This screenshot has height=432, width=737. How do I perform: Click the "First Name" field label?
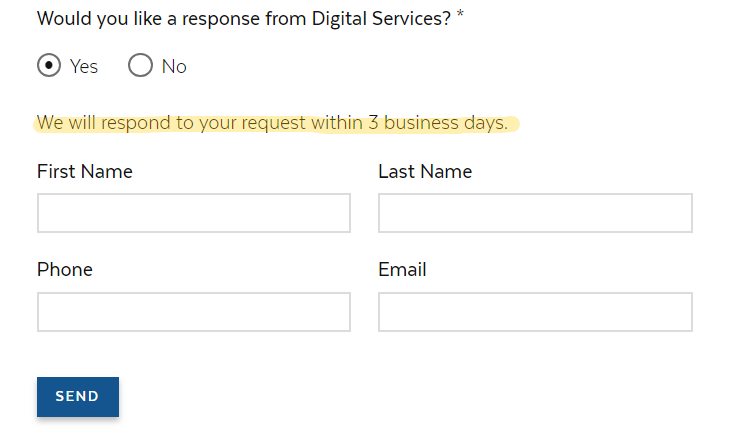(x=85, y=172)
